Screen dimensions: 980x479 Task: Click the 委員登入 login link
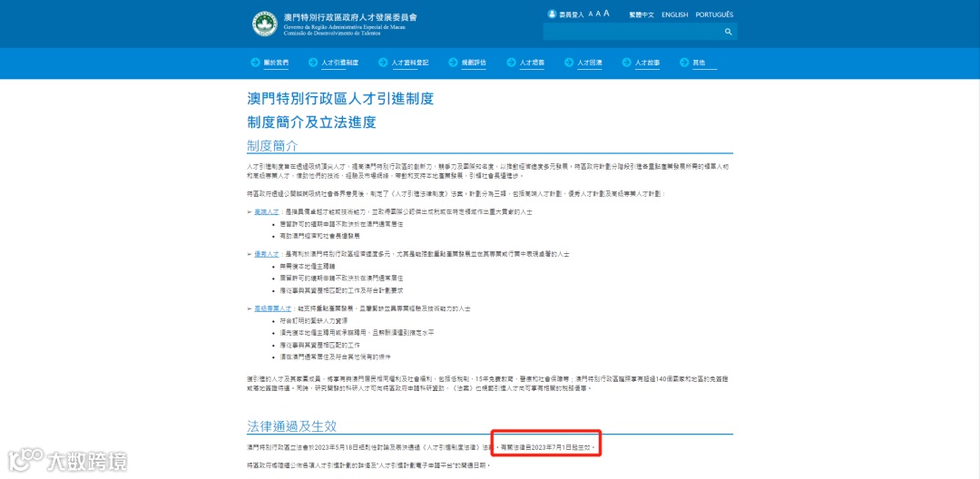click(572, 15)
